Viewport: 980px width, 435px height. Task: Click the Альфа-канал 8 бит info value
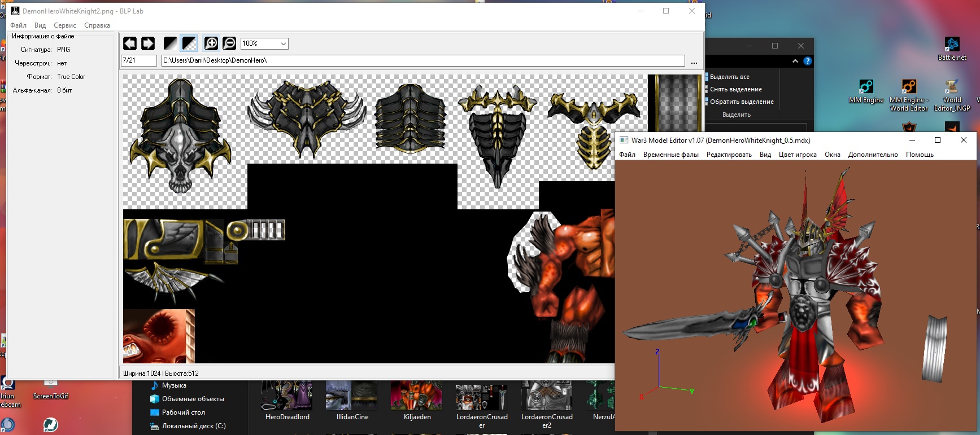pyautogui.click(x=64, y=90)
